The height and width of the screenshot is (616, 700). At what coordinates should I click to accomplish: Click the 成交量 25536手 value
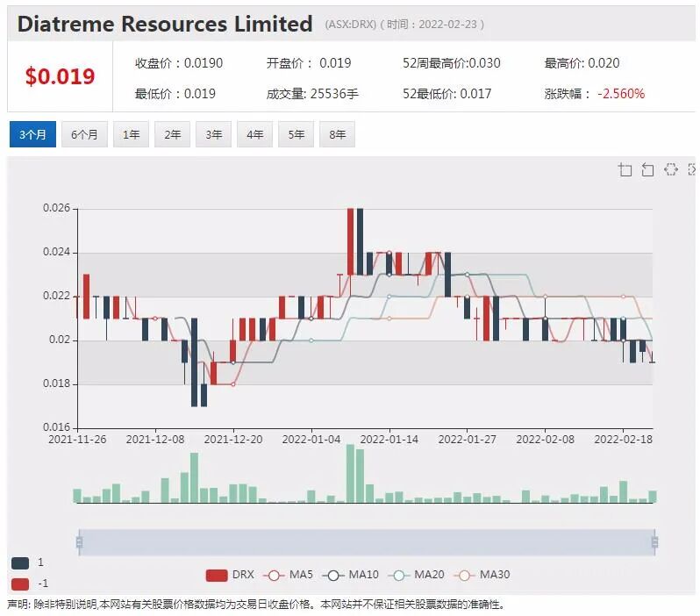(312, 94)
